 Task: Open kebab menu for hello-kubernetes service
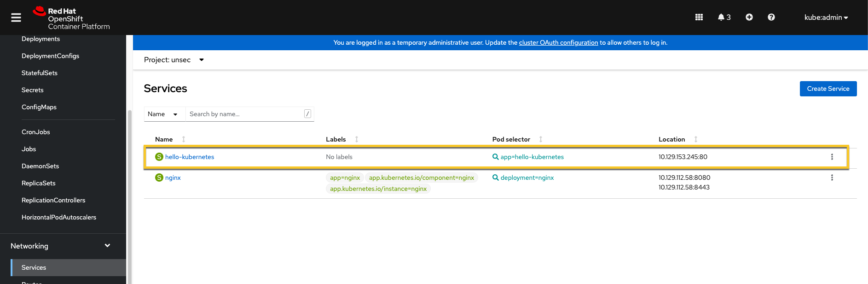tap(832, 157)
